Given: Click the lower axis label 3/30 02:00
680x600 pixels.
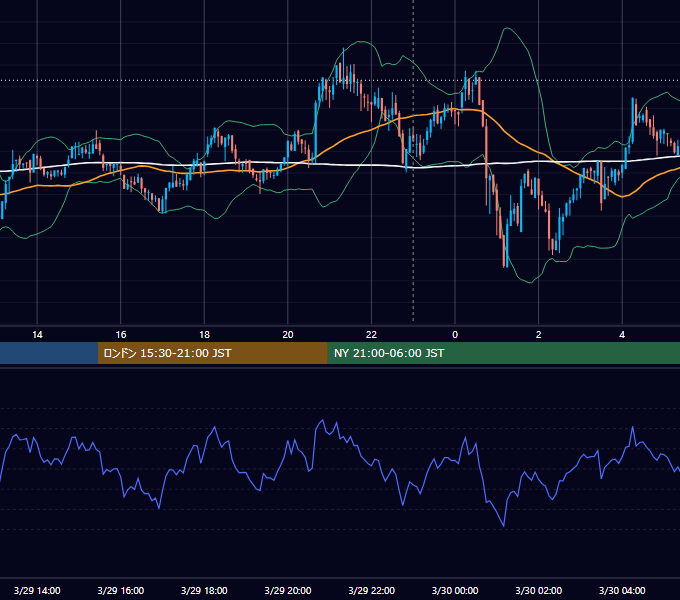Looking at the screenshot, I should (x=539, y=590).
